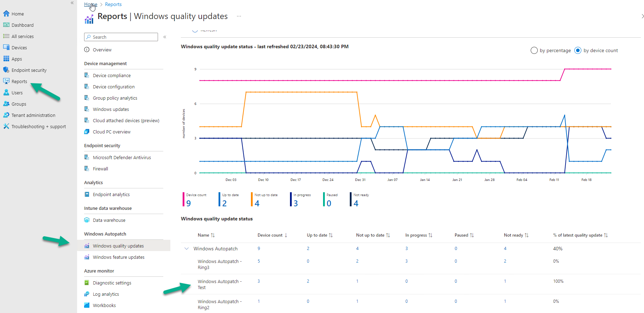This screenshot has height=313, width=644.
Task: Click the Groups icon in sidebar
Action: click(6, 104)
